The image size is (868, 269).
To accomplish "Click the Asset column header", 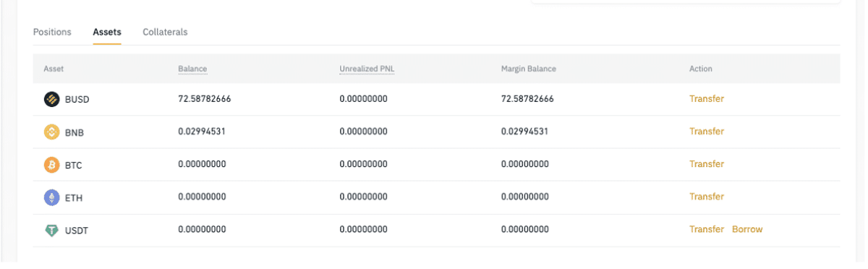I will pos(54,69).
